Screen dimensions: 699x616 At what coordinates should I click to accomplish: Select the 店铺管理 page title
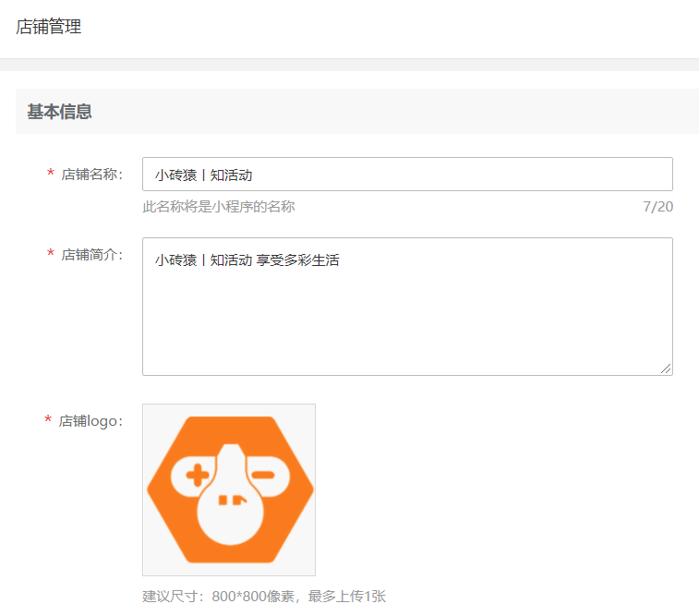[x=49, y=27]
